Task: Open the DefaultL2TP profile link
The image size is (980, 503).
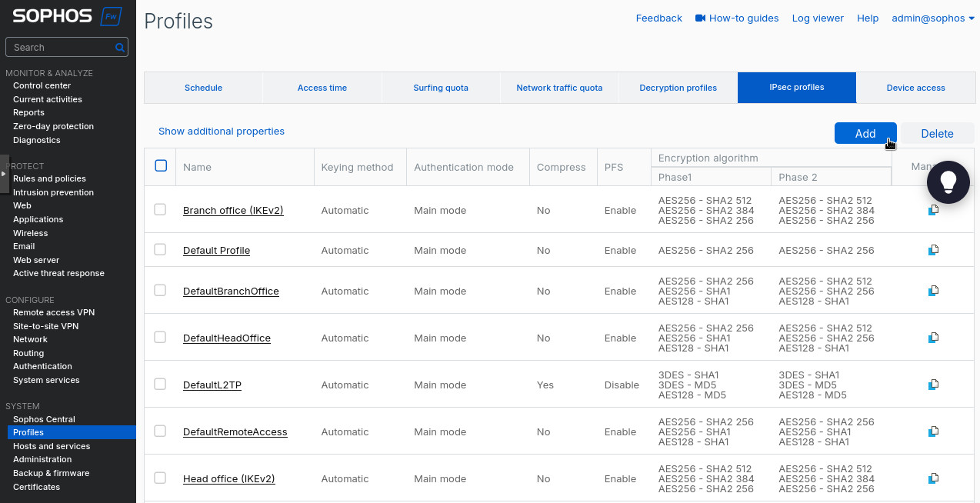Action: (212, 385)
